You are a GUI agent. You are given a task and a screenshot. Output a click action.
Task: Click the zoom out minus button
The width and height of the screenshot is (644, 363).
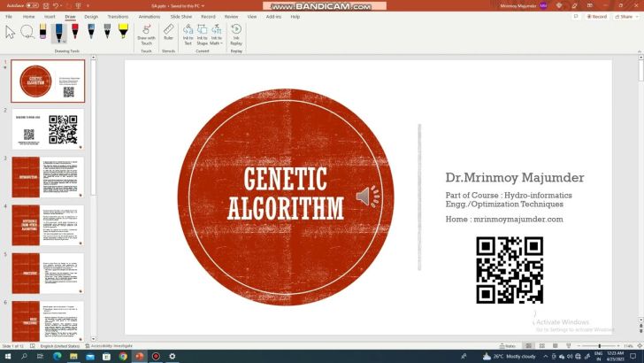[x=579, y=346]
